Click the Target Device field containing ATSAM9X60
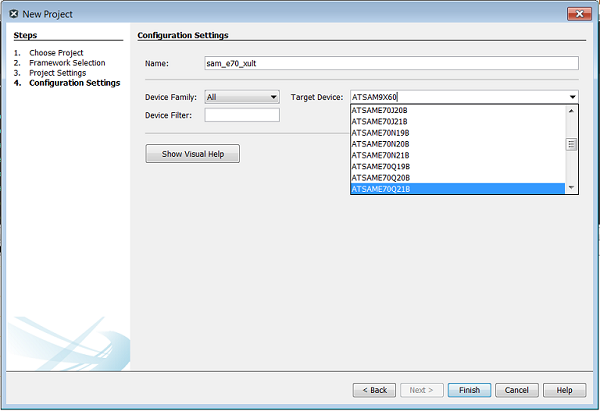600x411 pixels. [458, 97]
